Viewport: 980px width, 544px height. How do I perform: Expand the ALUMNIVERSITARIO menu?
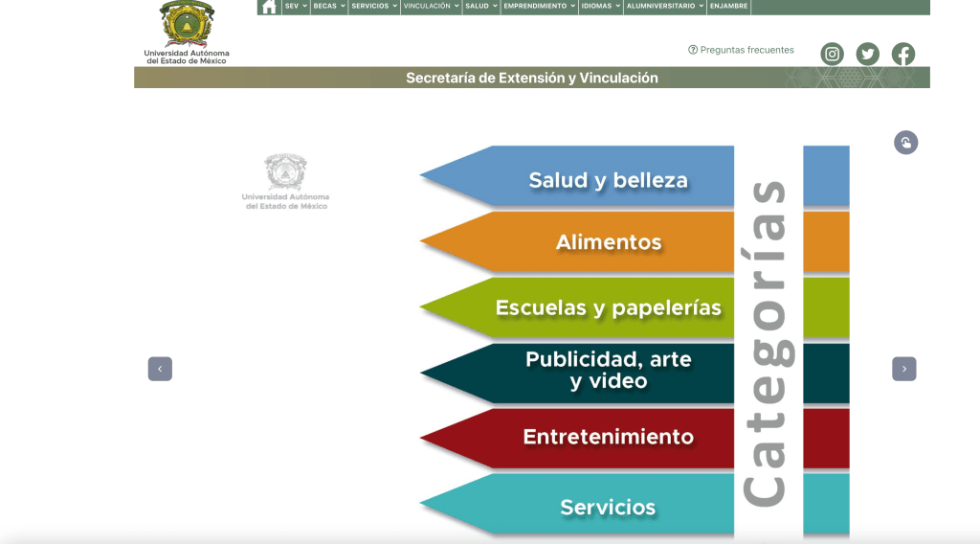(x=665, y=6)
